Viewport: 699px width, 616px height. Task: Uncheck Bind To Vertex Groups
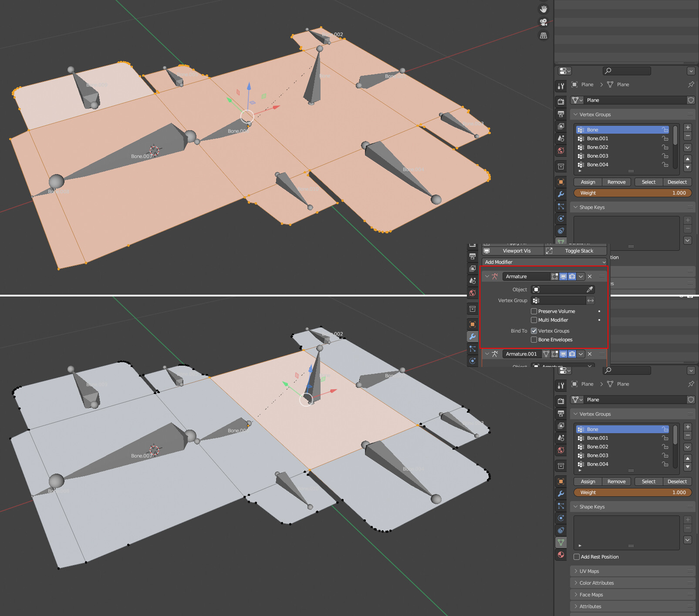coord(534,331)
